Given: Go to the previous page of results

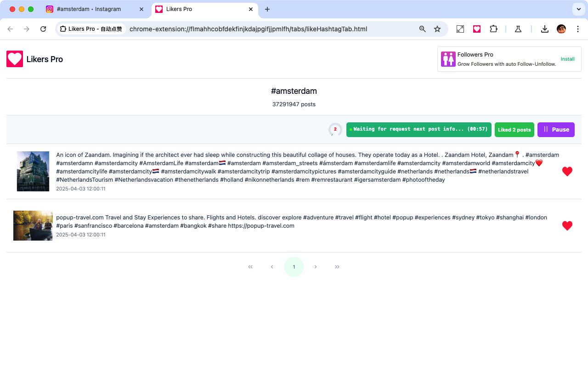Looking at the screenshot, I should [272, 267].
